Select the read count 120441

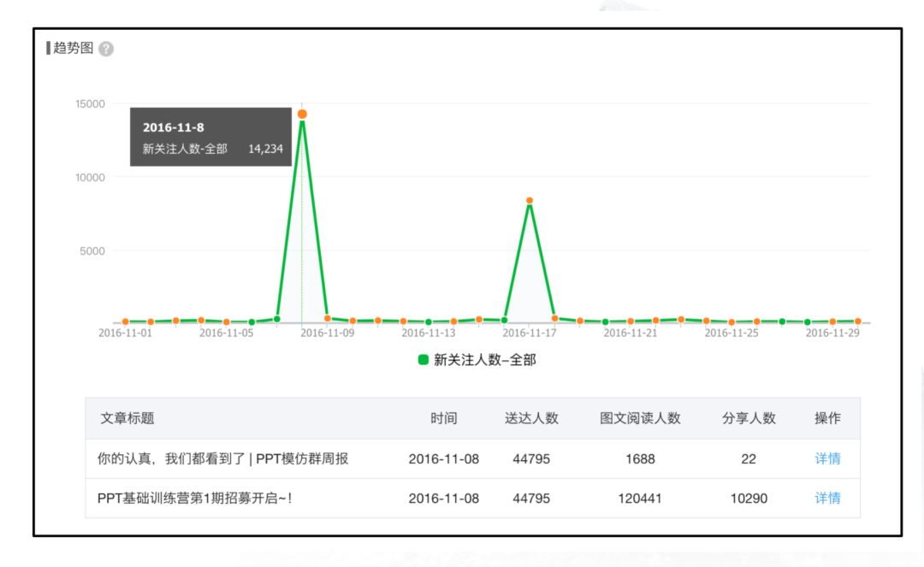(640, 498)
